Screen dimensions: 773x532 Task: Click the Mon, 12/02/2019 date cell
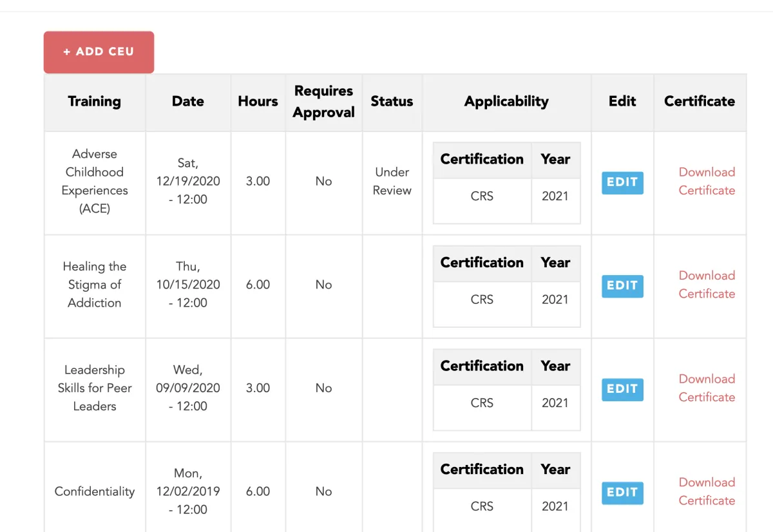click(188, 491)
